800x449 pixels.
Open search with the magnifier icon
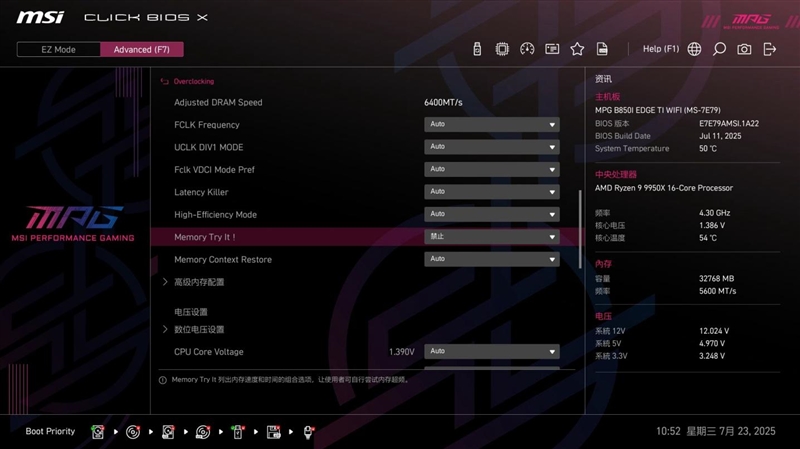(719, 49)
